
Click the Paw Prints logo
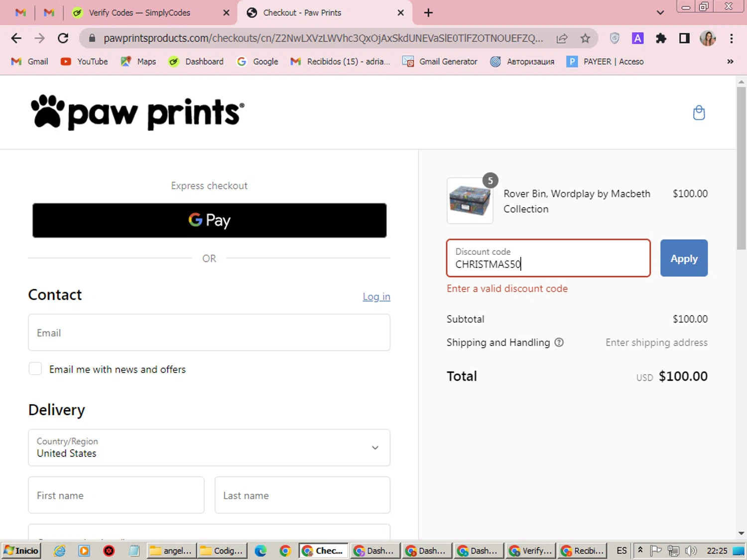[137, 113]
